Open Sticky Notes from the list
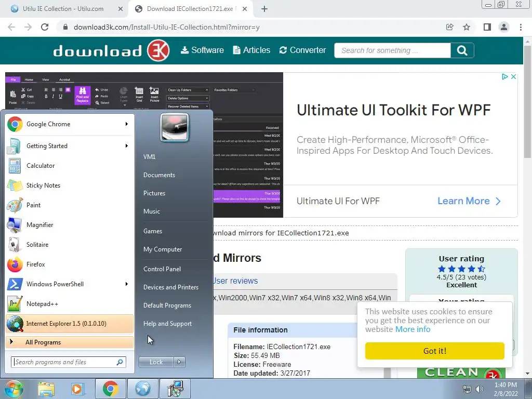Screen dimensions: 532x399 click(x=70, y=185)
